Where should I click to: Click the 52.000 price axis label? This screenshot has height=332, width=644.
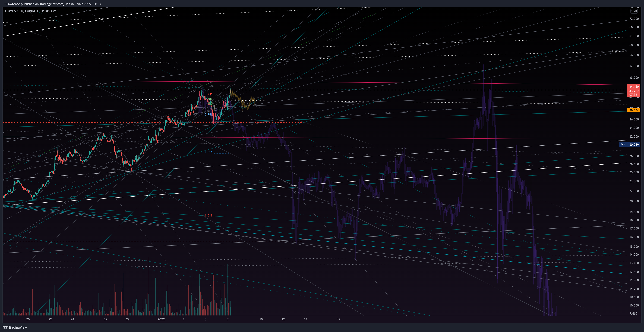pyautogui.click(x=634, y=66)
